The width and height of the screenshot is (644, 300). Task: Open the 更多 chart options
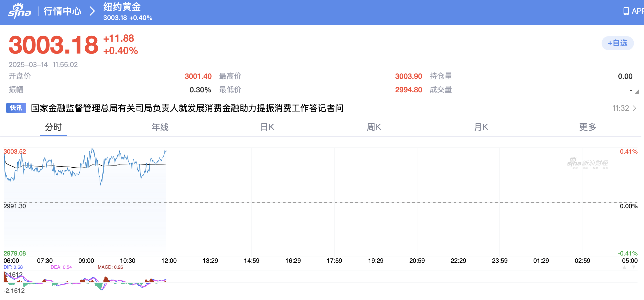tap(588, 127)
